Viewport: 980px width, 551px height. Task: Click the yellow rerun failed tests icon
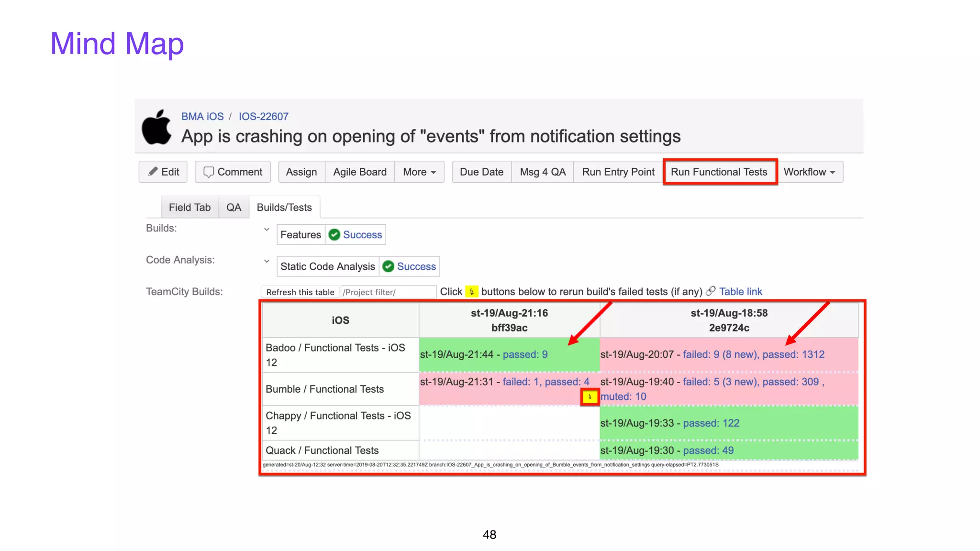pyautogui.click(x=590, y=397)
